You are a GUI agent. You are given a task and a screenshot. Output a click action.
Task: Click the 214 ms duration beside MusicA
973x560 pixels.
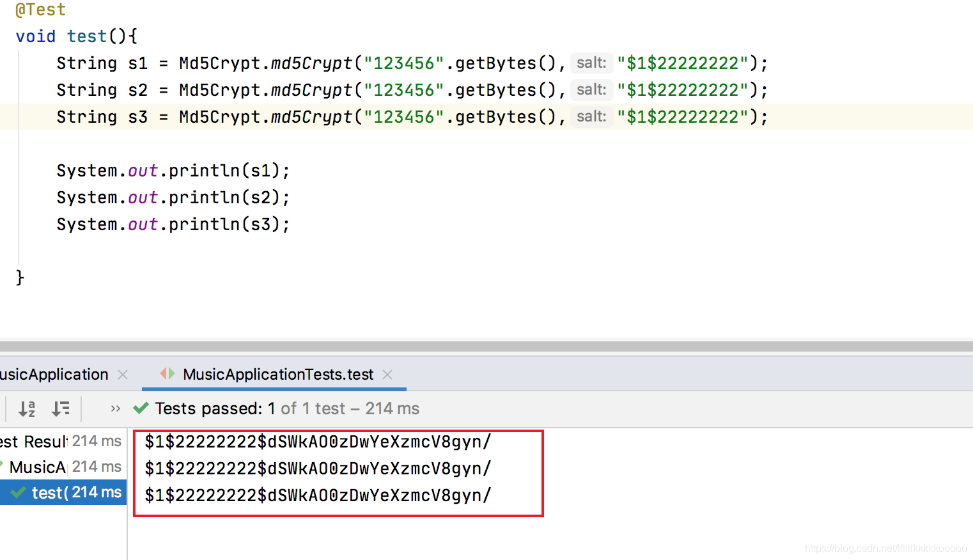pyautogui.click(x=97, y=467)
